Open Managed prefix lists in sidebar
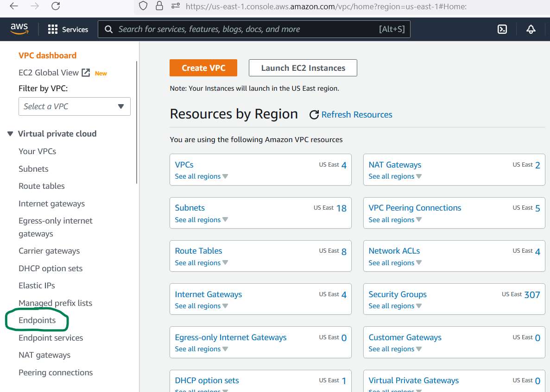Viewport: 550px width, 392px height. (55, 303)
